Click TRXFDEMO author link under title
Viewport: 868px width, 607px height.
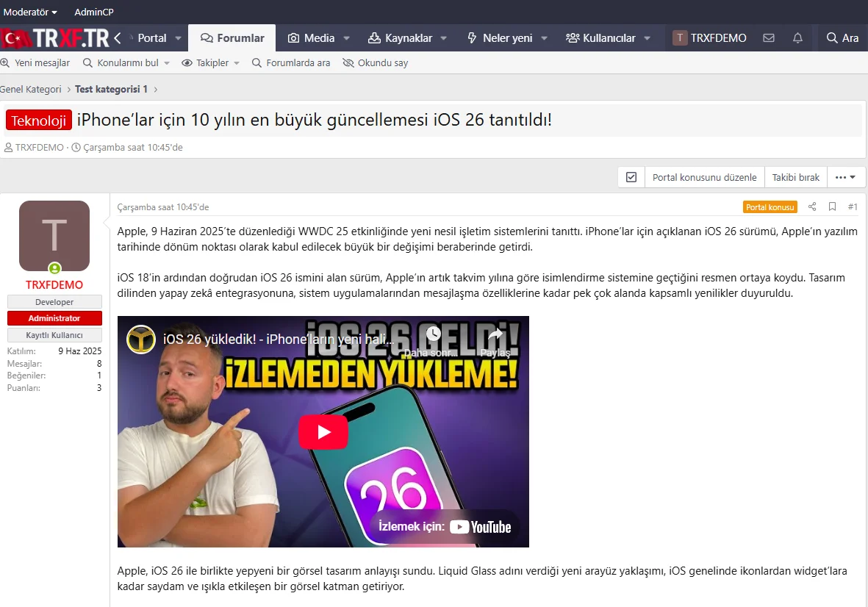[39, 147]
